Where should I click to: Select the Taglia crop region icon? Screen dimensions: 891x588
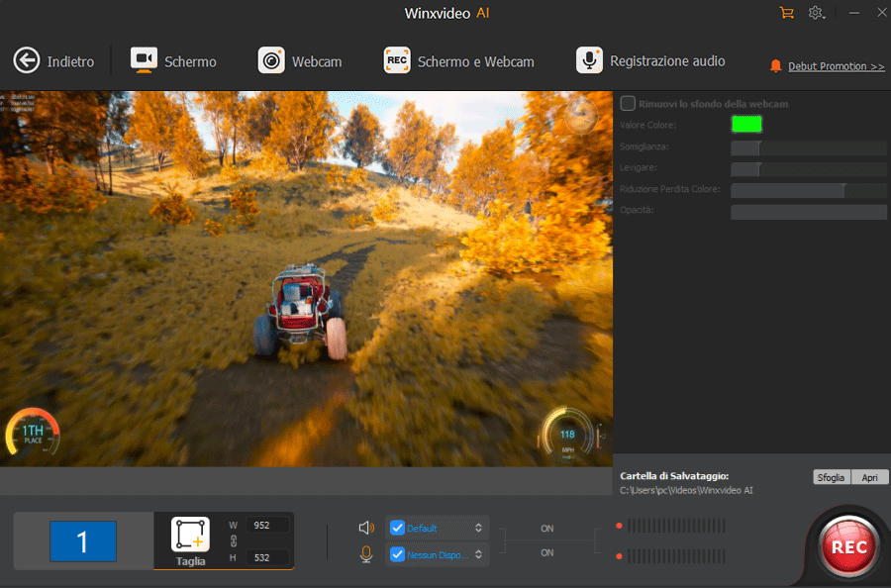pos(190,535)
